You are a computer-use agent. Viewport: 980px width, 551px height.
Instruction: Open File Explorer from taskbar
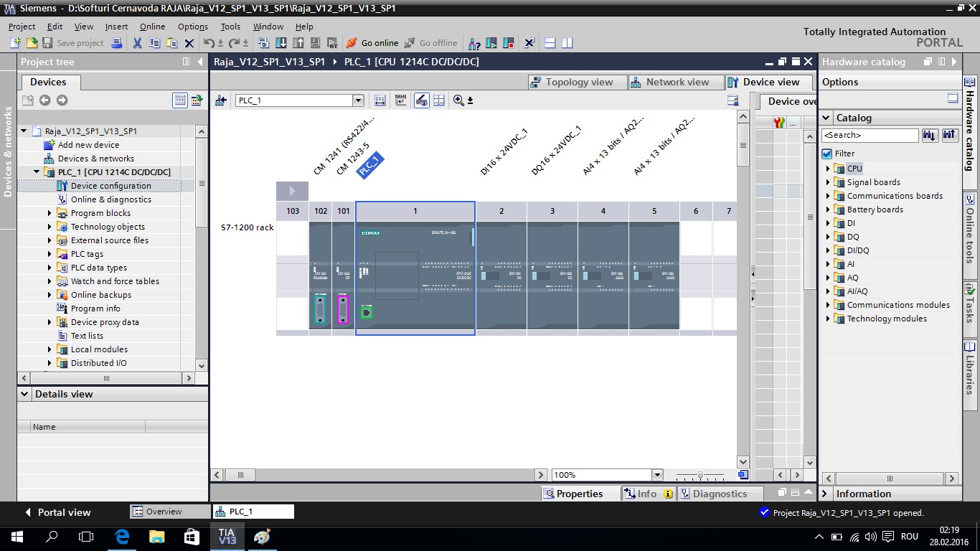tap(156, 536)
